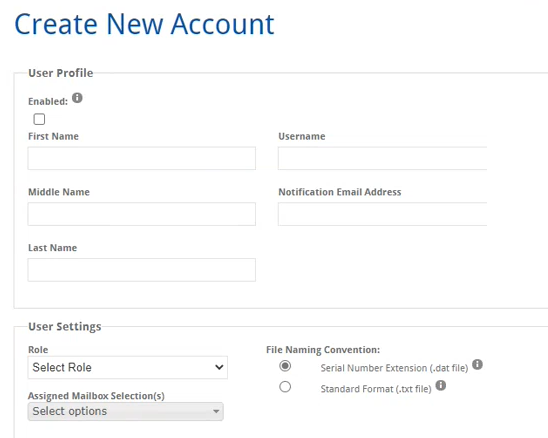Click the Create New Account heading
Image resolution: width=548 pixels, height=438 pixels.
point(144,24)
